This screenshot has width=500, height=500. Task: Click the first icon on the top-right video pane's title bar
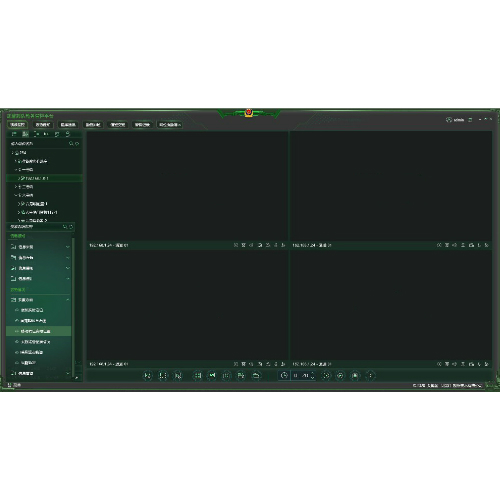coord(439,245)
